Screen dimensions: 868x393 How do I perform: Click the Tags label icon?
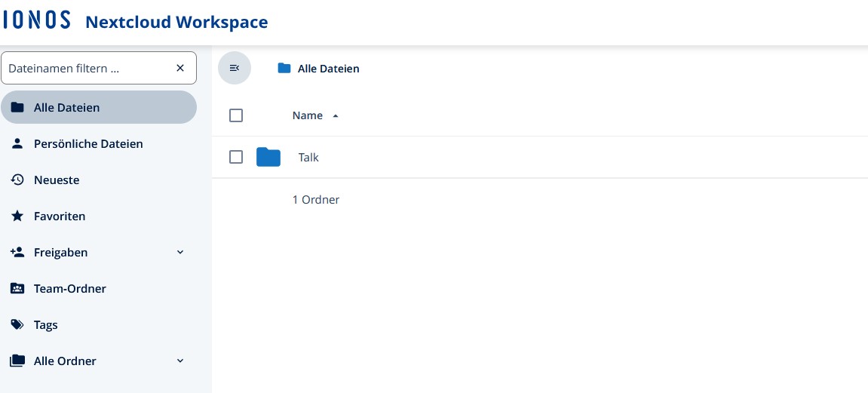point(17,324)
